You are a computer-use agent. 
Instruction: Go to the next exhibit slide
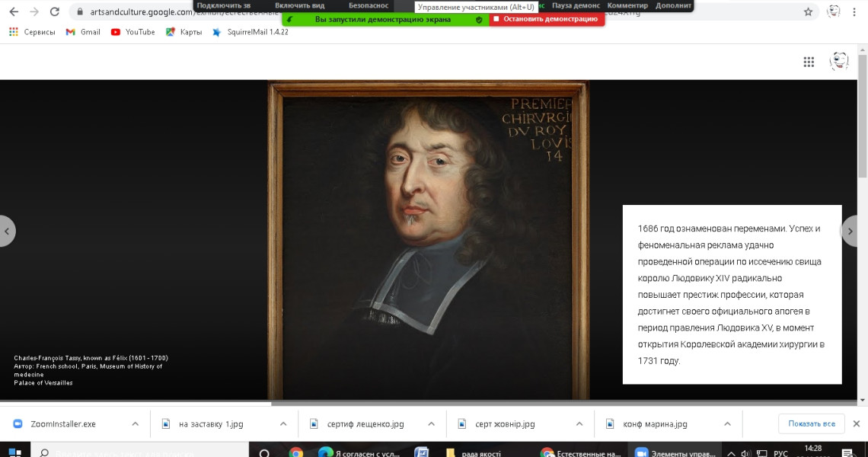pyautogui.click(x=850, y=231)
